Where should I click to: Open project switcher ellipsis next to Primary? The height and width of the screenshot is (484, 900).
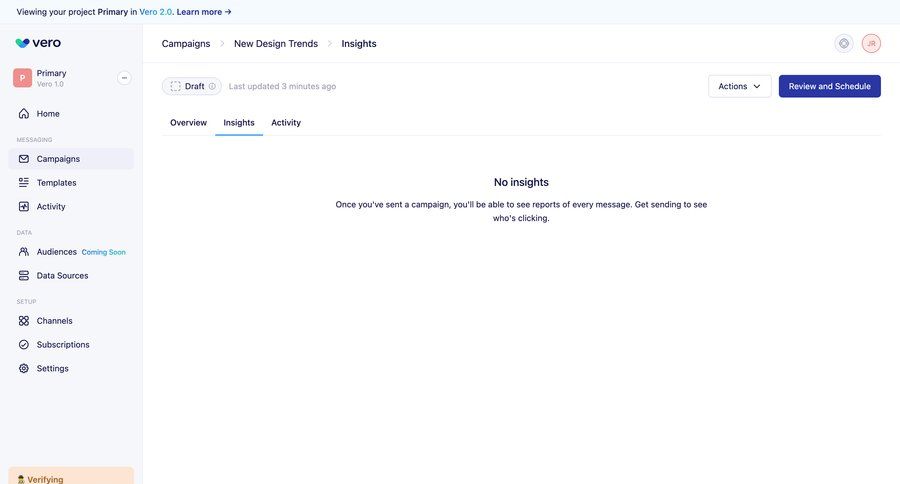point(124,78)
